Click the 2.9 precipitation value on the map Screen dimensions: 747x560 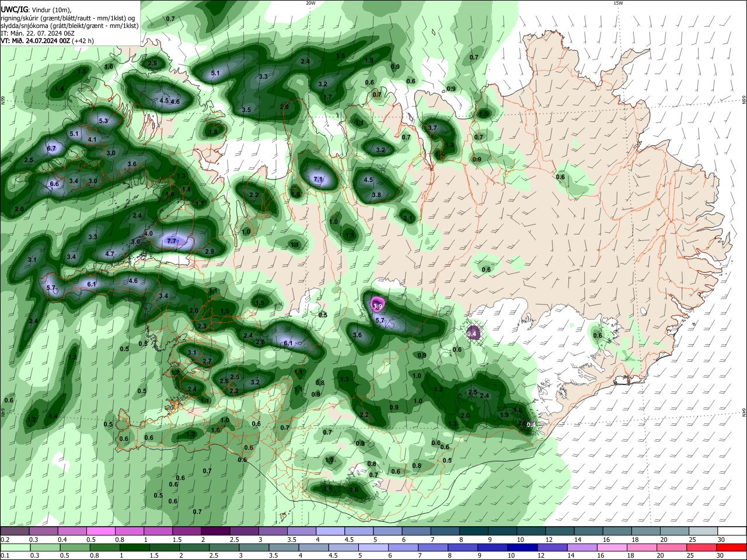(x=210, y=251)
